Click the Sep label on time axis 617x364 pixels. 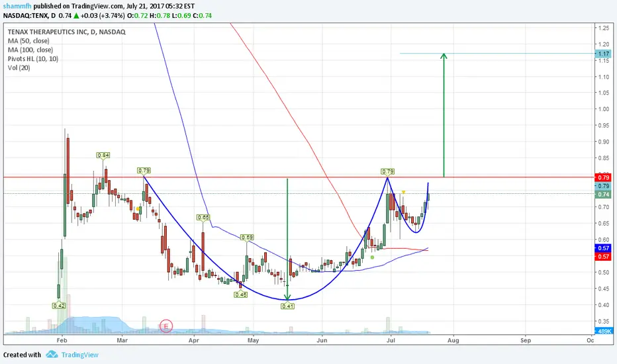pyautogui.click(x=526, y=340)
